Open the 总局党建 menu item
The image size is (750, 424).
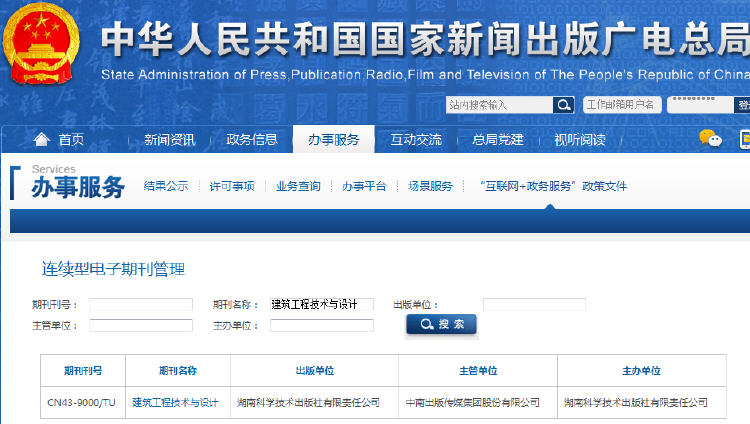498,140
